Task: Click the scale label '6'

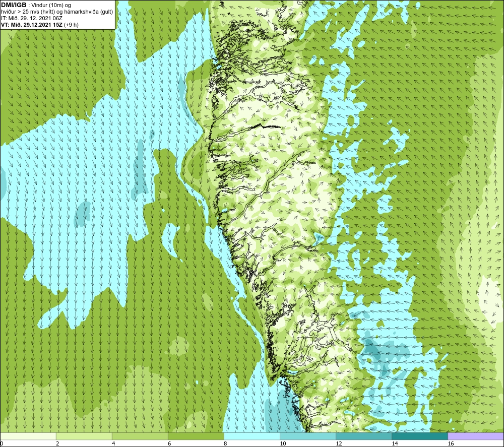Action: pyautogui.click(x=170, y=444)
